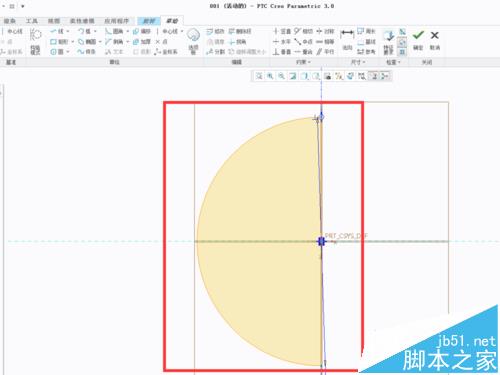Toggle Overlapping Geometry in Inspect group
The image size is (500, 375).
403,32
